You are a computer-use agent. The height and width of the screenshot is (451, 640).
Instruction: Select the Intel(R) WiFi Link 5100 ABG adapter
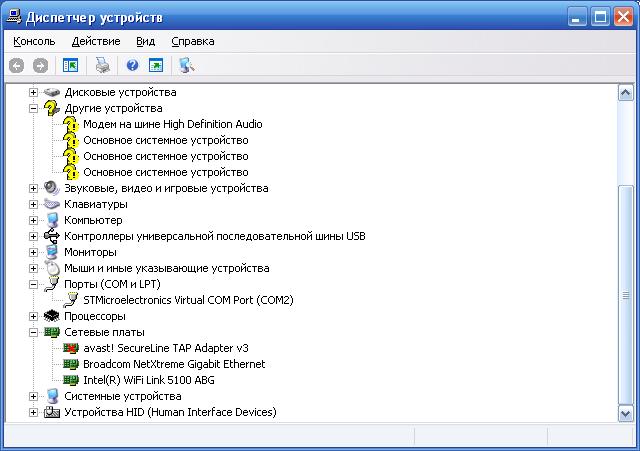[x=148, y=380]
